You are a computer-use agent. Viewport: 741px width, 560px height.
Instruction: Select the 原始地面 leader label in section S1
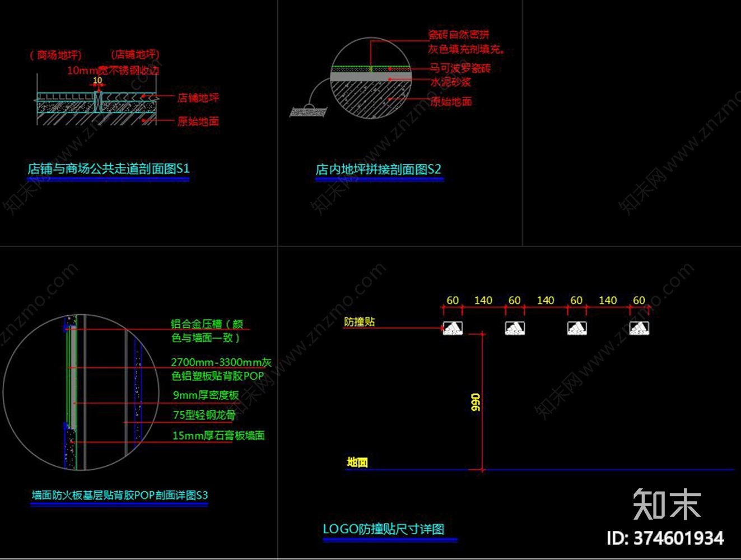coord(198,122)
